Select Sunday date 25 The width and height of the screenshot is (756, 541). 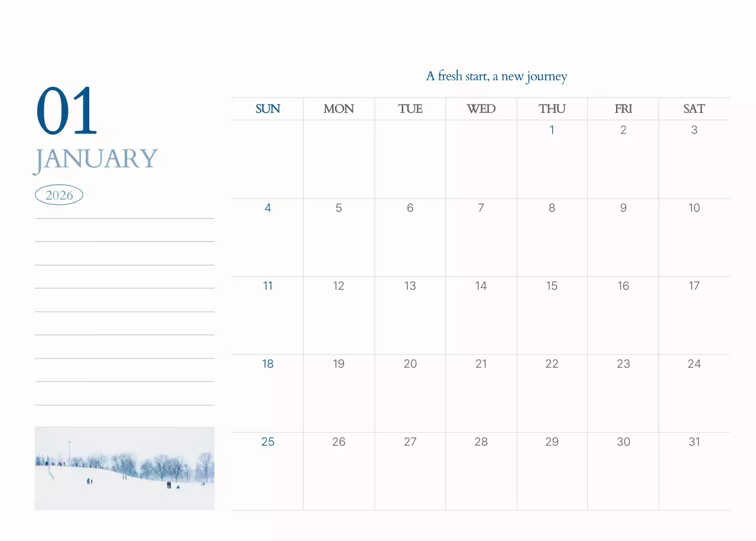pos(268,442)
